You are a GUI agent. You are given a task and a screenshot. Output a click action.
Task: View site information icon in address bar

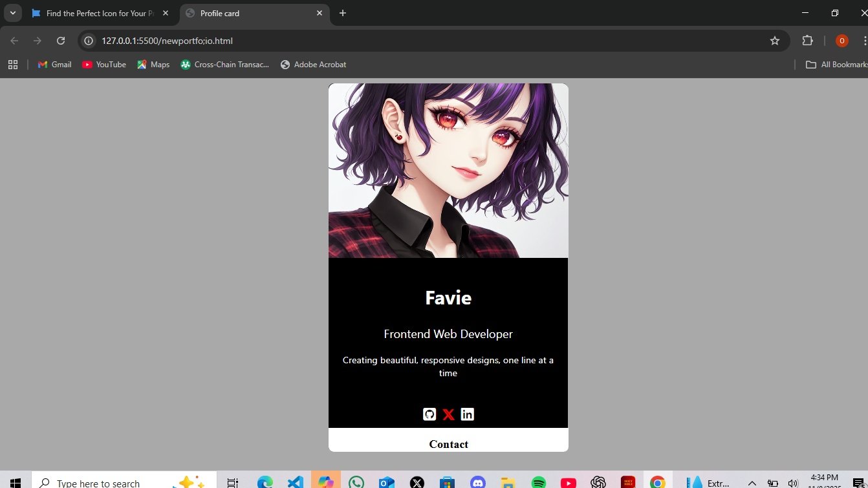[89, 41]
